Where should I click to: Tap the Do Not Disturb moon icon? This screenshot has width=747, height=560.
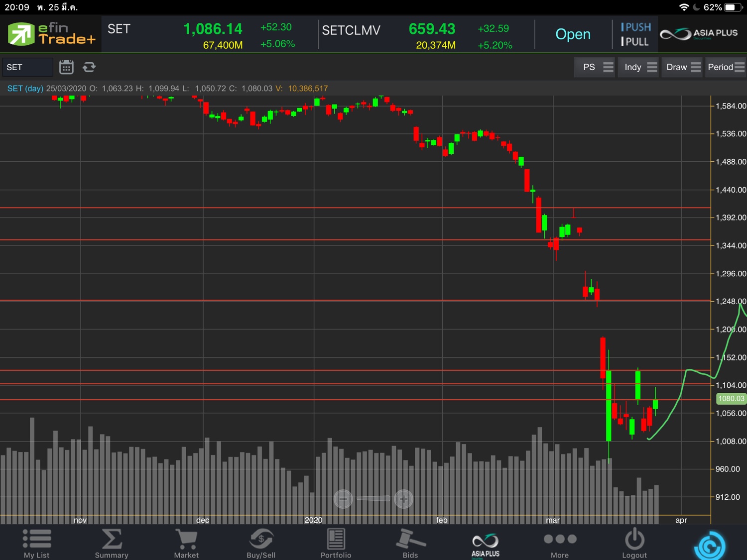click(696, 7)
